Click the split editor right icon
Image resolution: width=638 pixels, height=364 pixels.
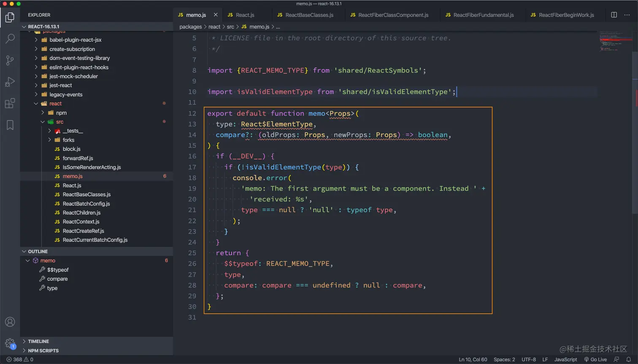[614, 15]
